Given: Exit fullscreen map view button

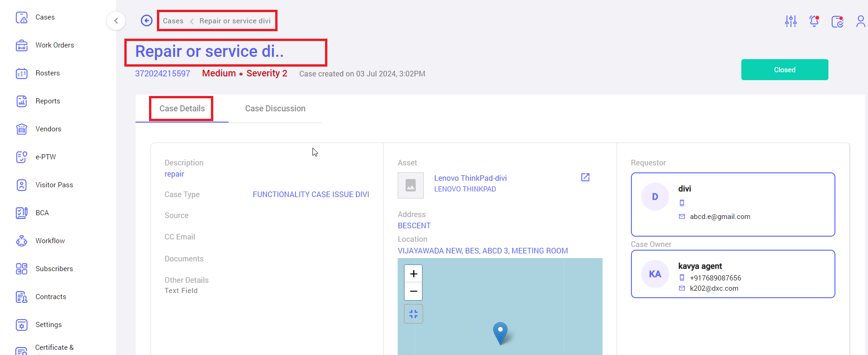Looking at the screenshot, I should pos(414,314).
